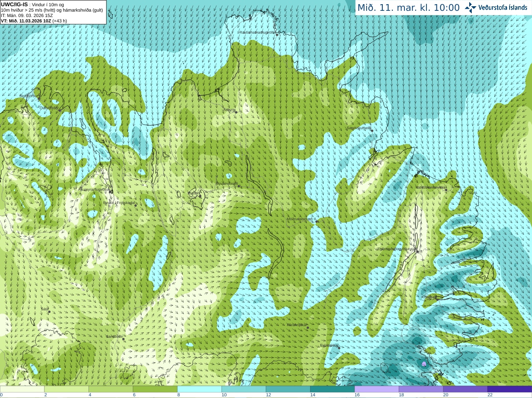Viewport: 532px width, 398px height.
Task: Click the 6–8 m/s legend color swatch
Action: (x=155, y=389)
